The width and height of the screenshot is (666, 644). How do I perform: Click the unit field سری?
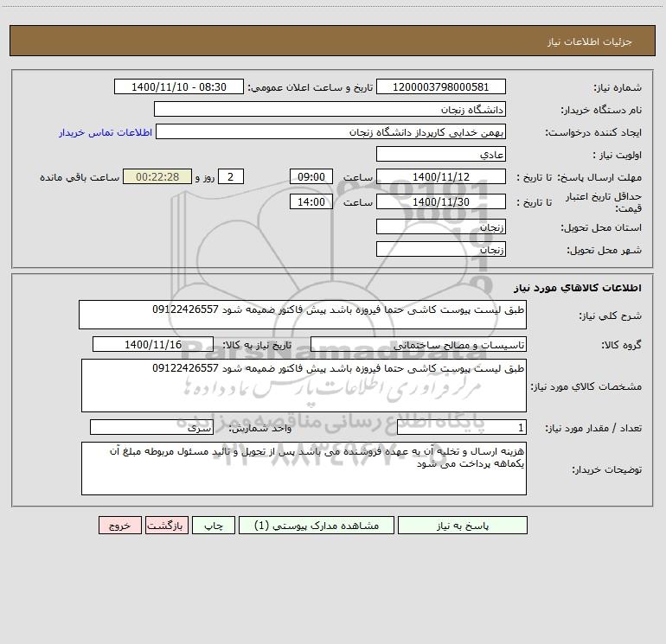coord(151,428)
